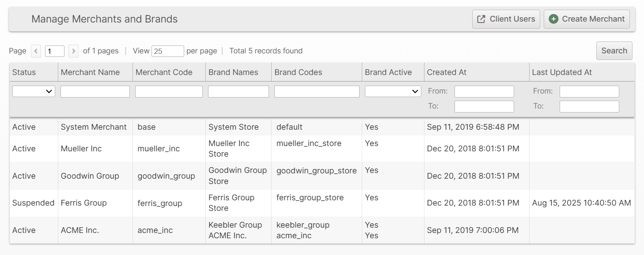The height and width of the screenshot is (255, 644).
Task: Click the Search button
Action: point(614,51)
